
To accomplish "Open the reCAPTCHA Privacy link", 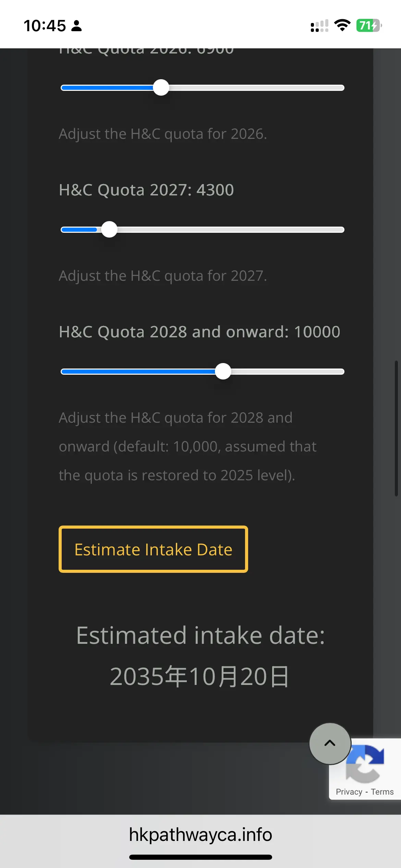I will [349, 792].
